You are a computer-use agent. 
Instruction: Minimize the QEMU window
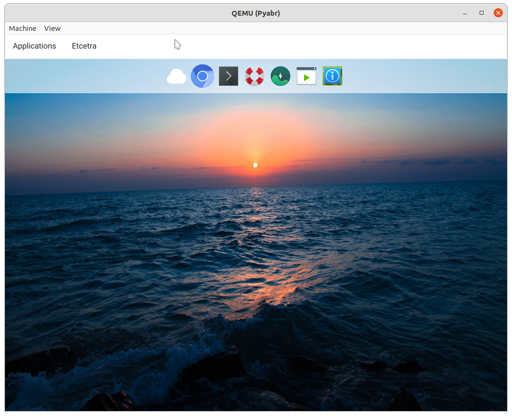[465, 13]
